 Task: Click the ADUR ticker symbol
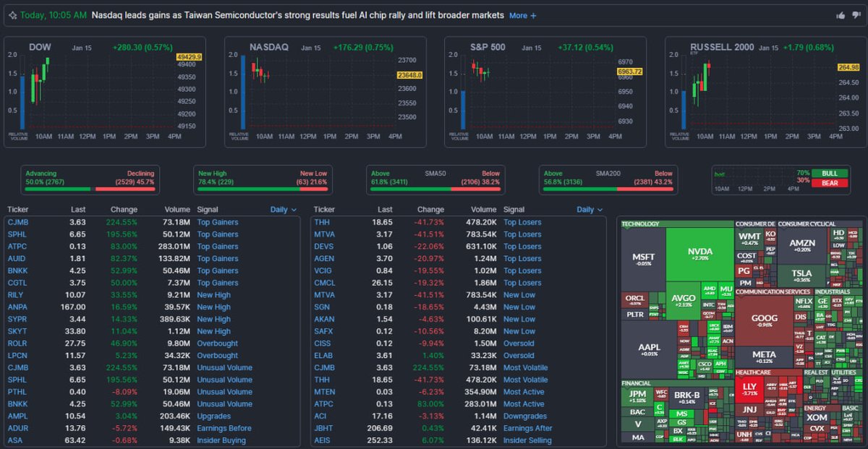[17, 428]
